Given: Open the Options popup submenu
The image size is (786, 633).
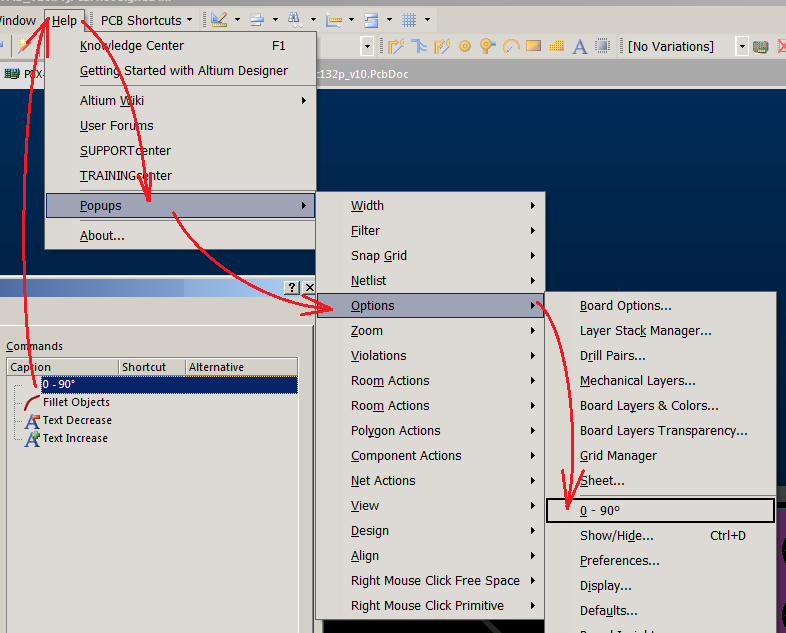Looking at the screenshot, I should pos(431,306).
